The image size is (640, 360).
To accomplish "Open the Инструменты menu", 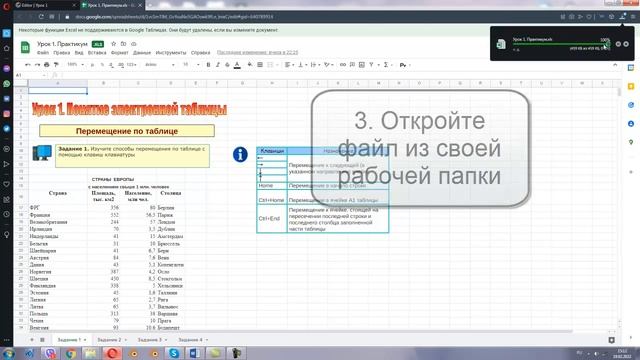I will [x=171, y=53].
